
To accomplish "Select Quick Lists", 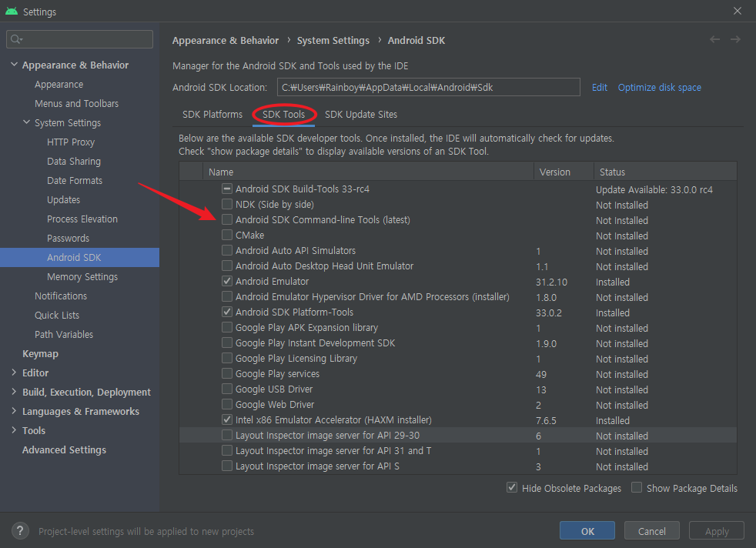I will 57,316.
